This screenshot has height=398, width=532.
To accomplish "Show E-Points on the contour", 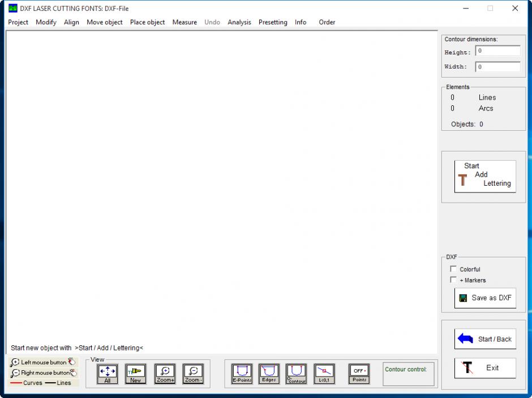I will tap(242, 374).
